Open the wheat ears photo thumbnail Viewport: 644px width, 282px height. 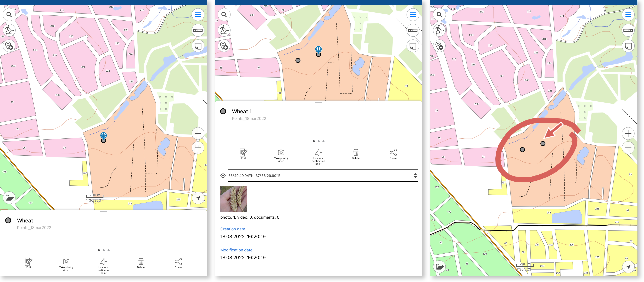coord(233,199)
